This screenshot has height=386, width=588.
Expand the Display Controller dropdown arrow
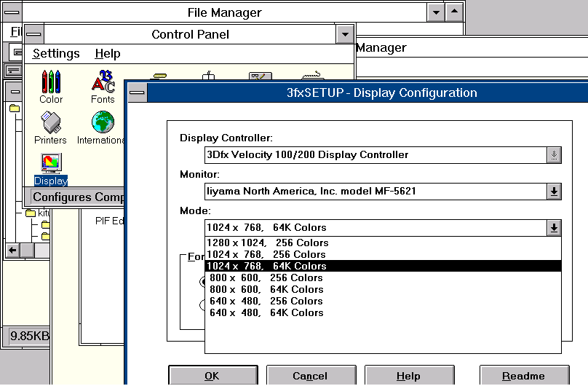tap(554, 155)
